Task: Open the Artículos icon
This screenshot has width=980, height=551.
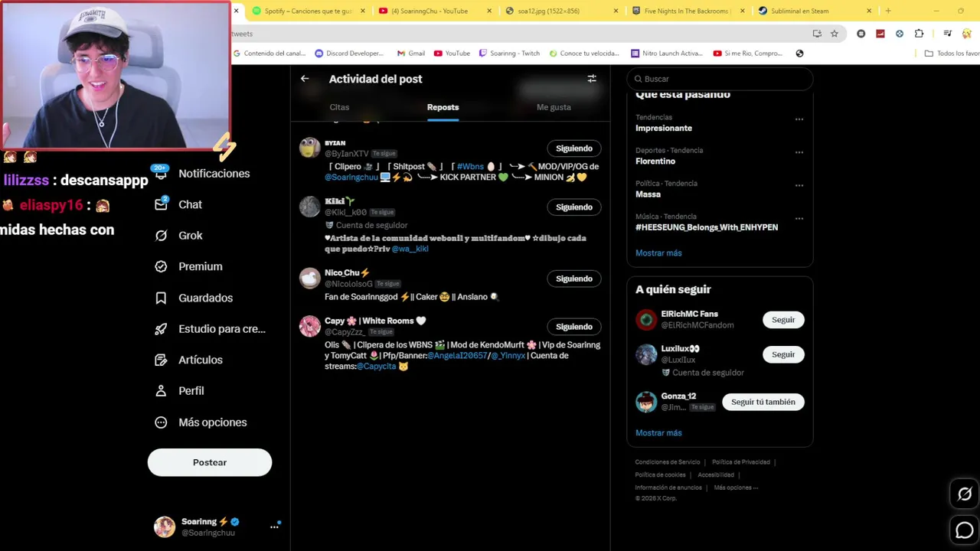Action: click(x=161, y=360)
